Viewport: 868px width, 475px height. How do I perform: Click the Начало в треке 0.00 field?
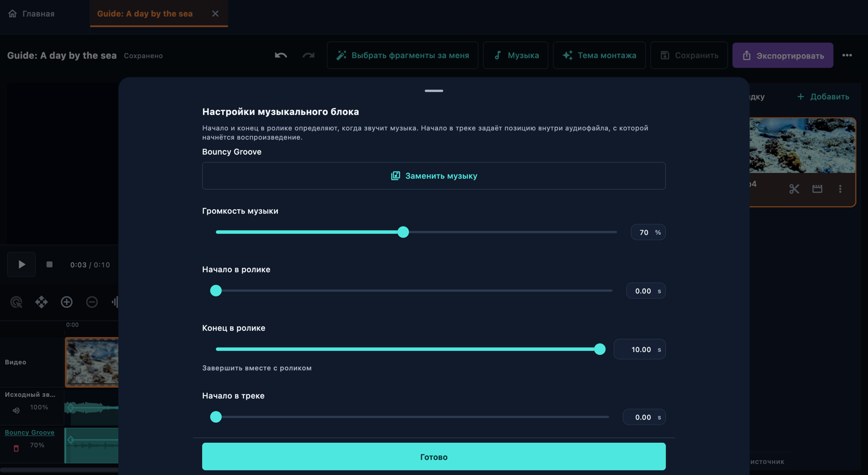[x=644, y=418]
